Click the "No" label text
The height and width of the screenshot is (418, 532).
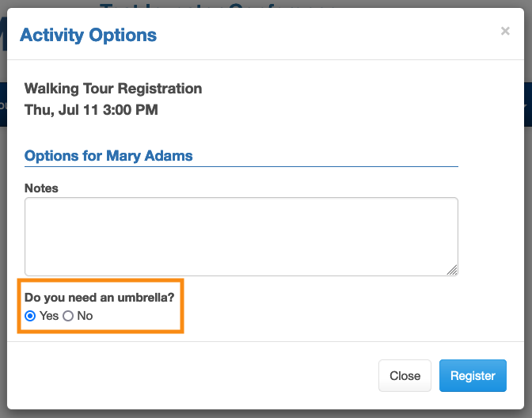click(x=85, y=316)
